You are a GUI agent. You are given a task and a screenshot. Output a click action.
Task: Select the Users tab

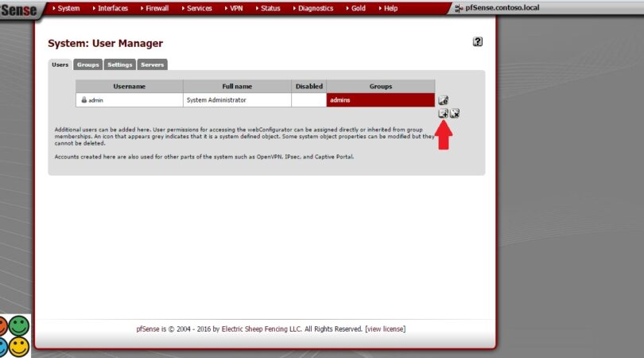[60, 64]
